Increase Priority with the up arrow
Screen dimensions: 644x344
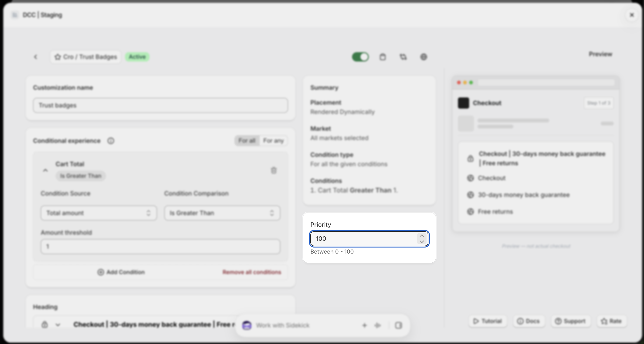[422, 236]
